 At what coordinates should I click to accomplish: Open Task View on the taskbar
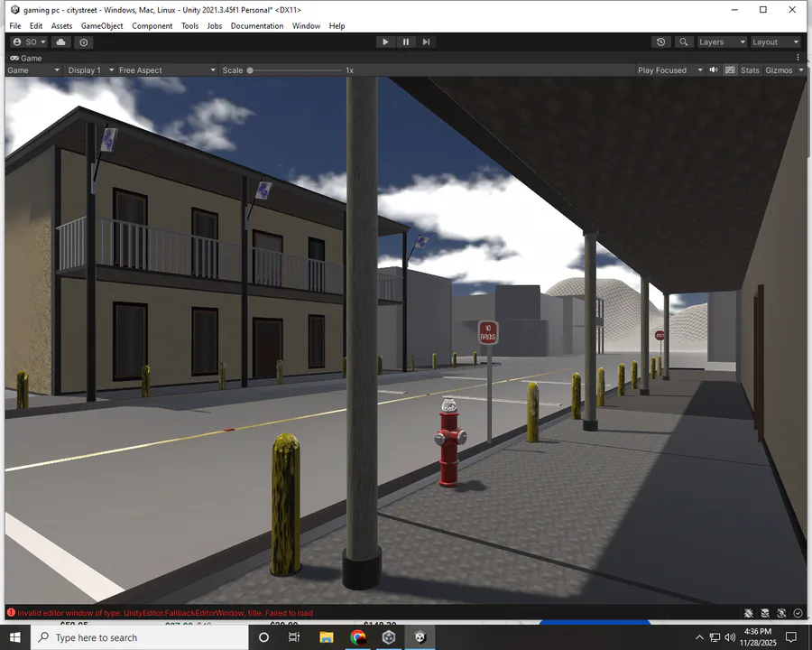pyautogui.click(x=294, y=637)
